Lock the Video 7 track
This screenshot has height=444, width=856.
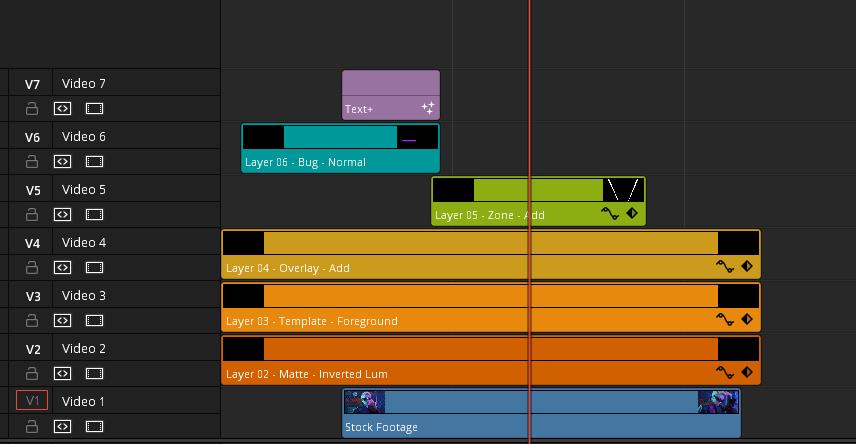tap(32, 109)
